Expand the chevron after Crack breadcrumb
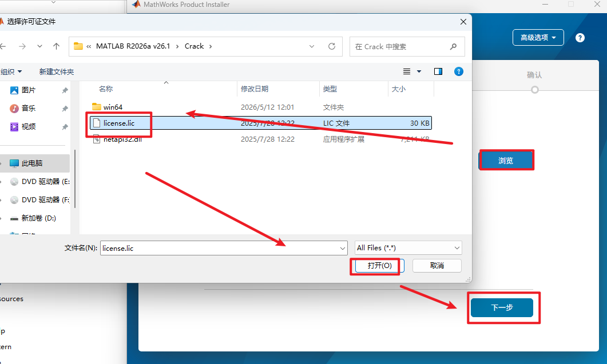The height and width of the screenshot is (364, 607). click(211, 46)
